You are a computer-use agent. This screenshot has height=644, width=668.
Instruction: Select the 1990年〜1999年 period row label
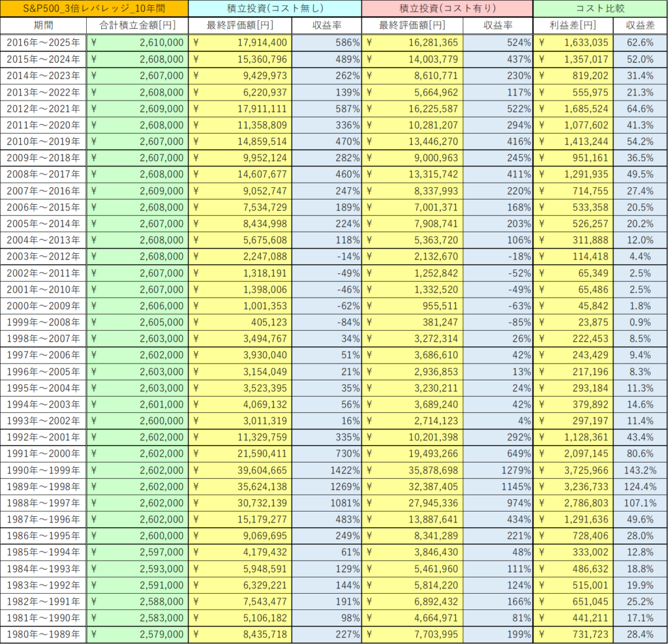[x=43, y=470]
